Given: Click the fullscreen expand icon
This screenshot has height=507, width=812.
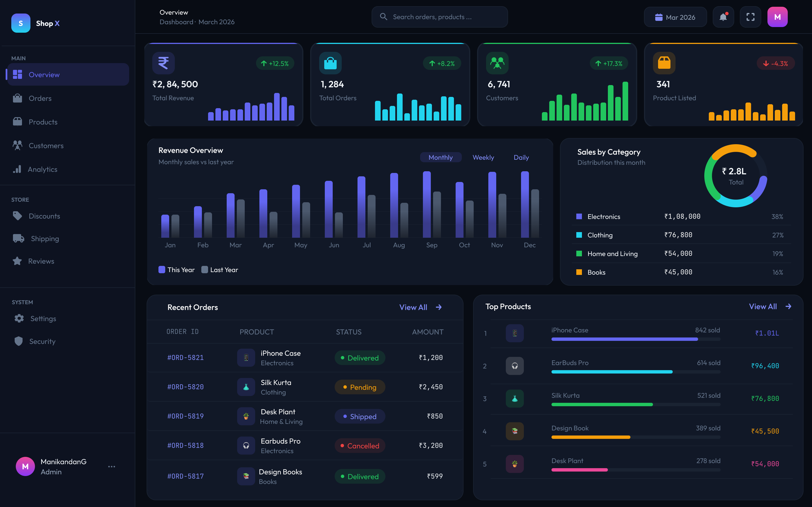Looking at the screenshot, I should (751, 17).
